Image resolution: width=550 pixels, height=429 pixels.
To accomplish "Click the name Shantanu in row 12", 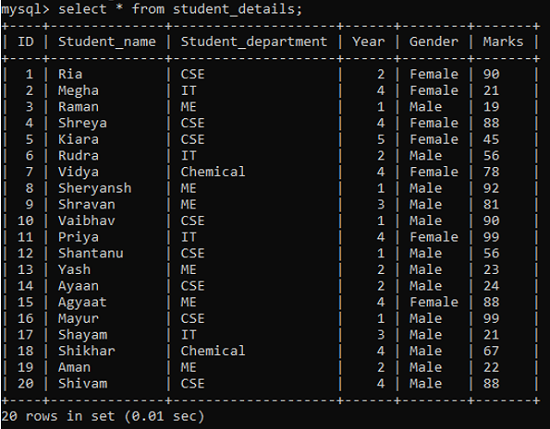I will (x=91, y=253).
